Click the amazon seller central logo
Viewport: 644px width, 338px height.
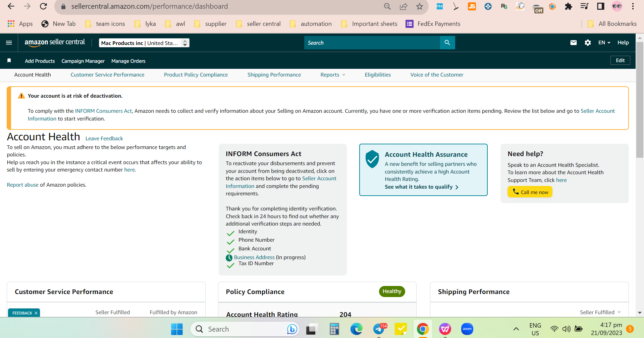[x=55, y=43]
